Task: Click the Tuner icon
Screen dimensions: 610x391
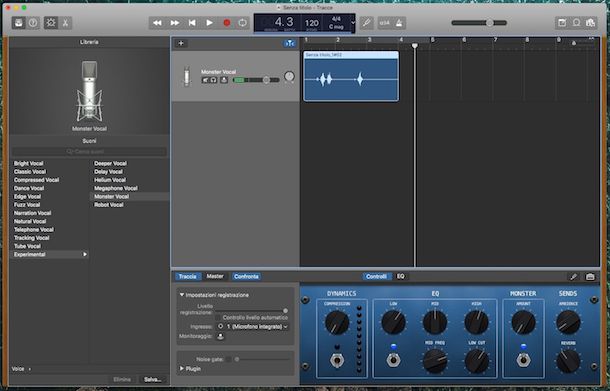Action: pyautogui.click(x=366, y=23)
